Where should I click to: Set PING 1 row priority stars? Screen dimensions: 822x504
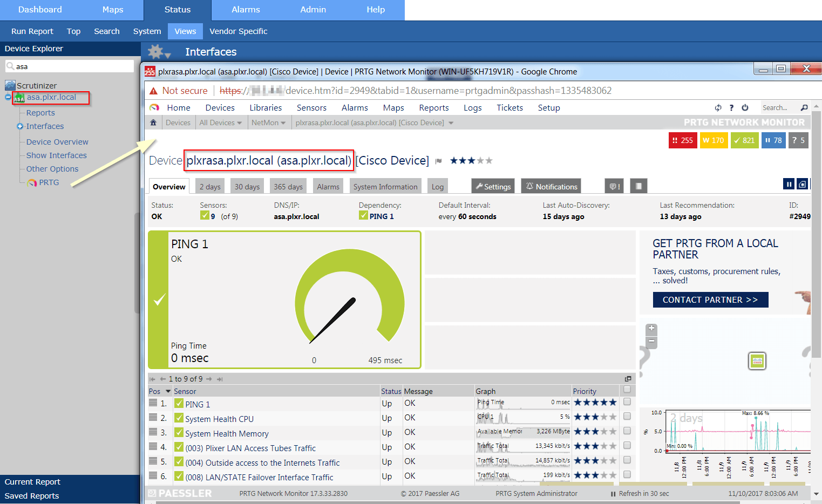coord(595,402)
